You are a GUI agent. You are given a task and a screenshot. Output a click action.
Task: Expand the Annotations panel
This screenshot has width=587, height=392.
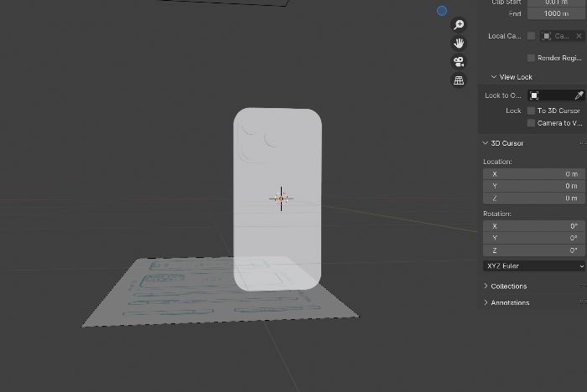(486, 302)
